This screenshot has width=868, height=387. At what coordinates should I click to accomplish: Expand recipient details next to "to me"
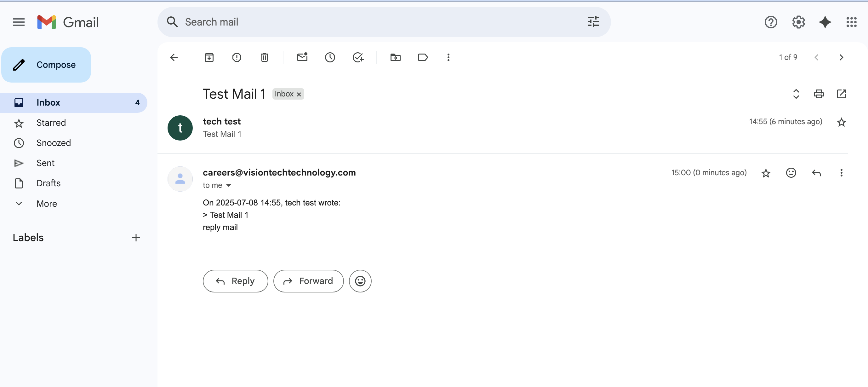click(228, 185)
